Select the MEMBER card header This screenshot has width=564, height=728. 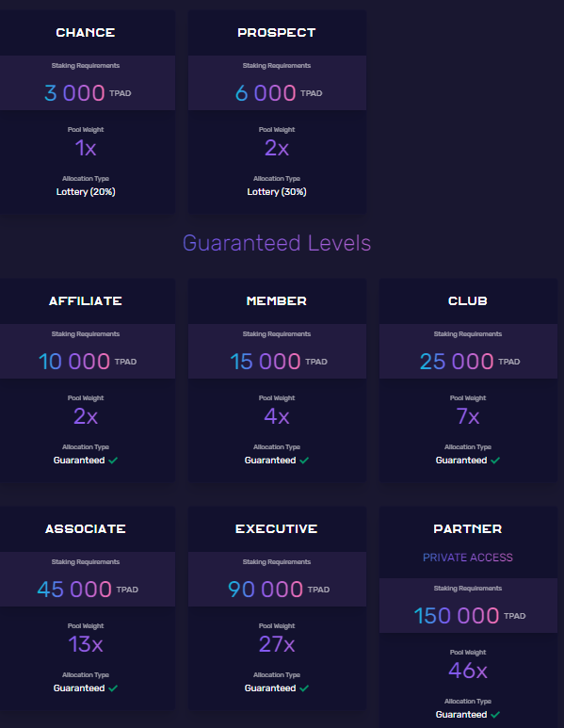277,300
